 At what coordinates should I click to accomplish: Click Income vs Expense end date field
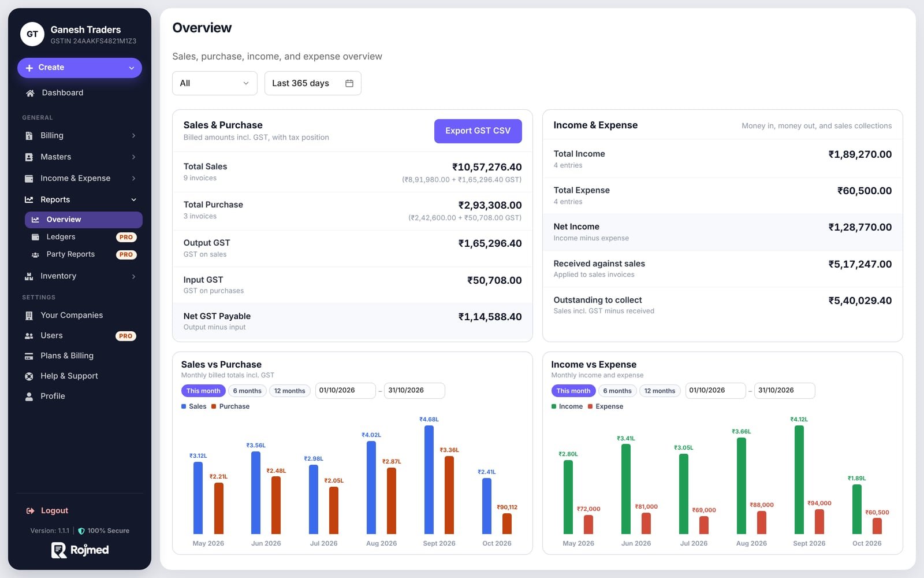click(785, 391)
